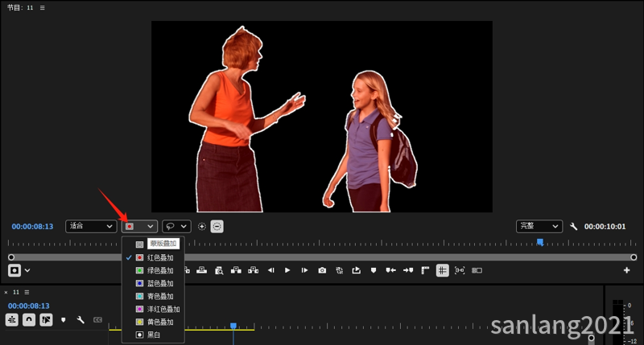Click the dashed-square loop icon after camera
Viewport: 644px width, 345px height.
339,270
